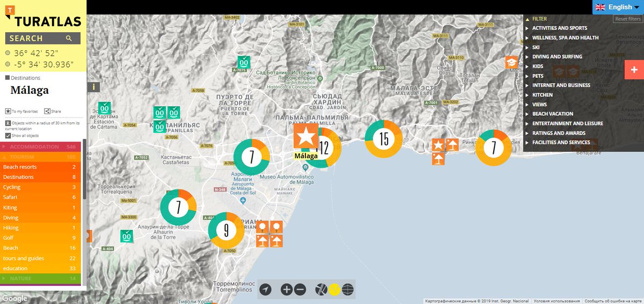Open the English language dropdown
The height and width of the screenshot is (304, 644).
[x=618, y=7]
